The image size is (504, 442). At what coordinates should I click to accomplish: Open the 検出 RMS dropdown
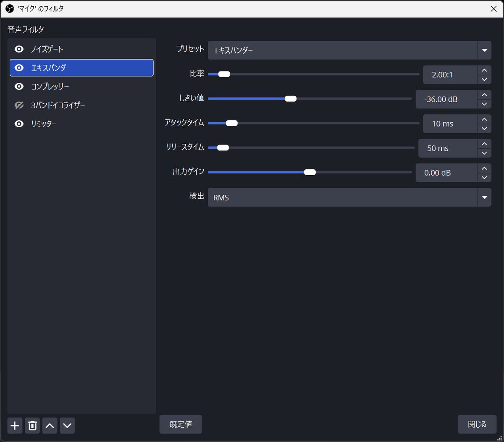tap(349, 197)
